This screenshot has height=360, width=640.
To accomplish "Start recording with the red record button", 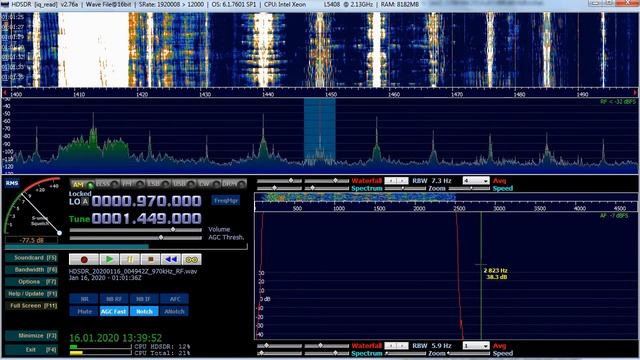I will 84,260.
